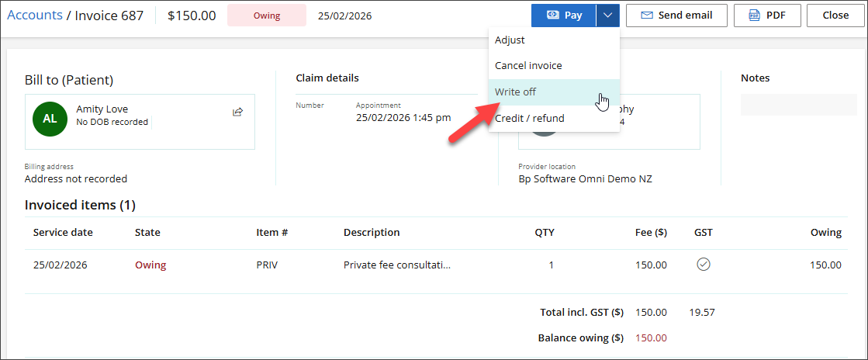Click the Notes text field
Viewport: 868px width, 360px height.
(799, 105)
